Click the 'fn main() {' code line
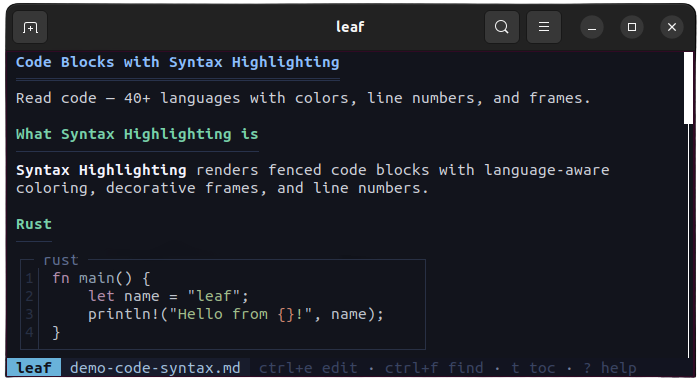700x380 pixels. point(101,278)
